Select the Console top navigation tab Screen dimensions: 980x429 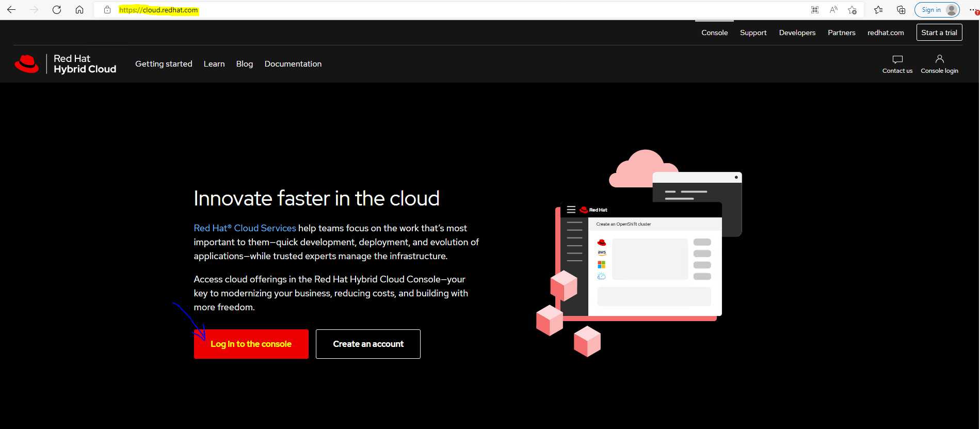[x=714, y=33]
